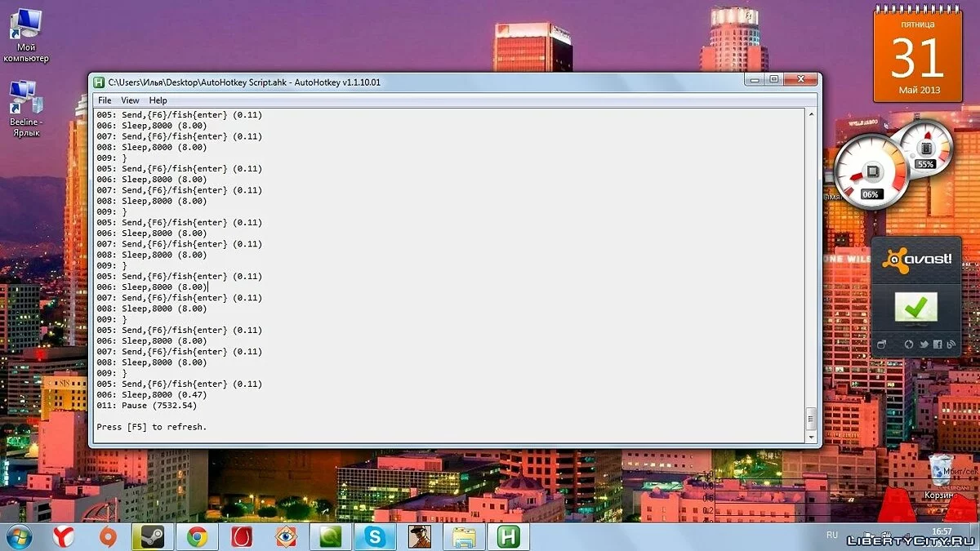Click the RU language indicator in system tray
The width and height of the screenshot is (980, 551).
point(831,535)
